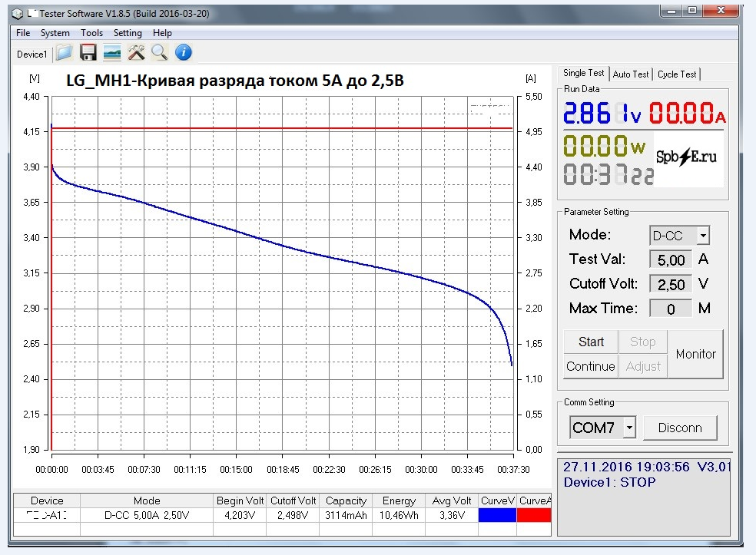Click the Spb-E.ru logo image
This screenshot has height=555, width=756.
[686, 157]
